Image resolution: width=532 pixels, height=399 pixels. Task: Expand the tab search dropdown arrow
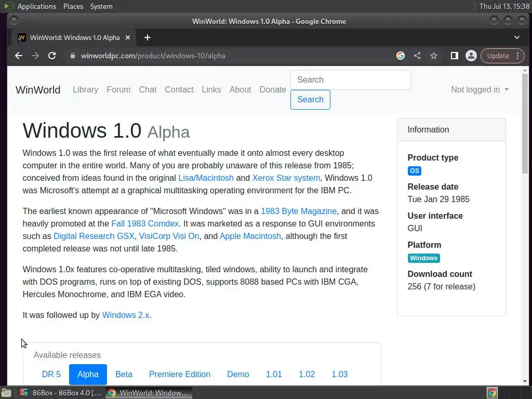[x=517, y=37]
